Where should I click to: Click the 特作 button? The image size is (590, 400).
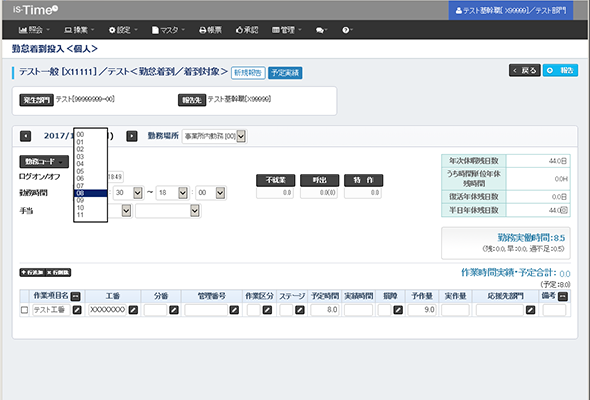pyautogui.click(x=363, y=180)
